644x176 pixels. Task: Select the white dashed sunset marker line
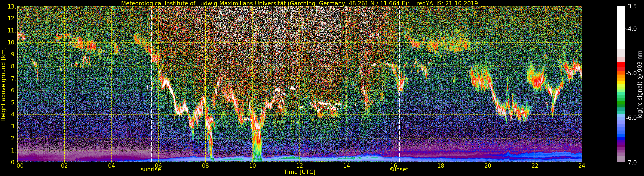pyautogui.click(x=399, y=84)
